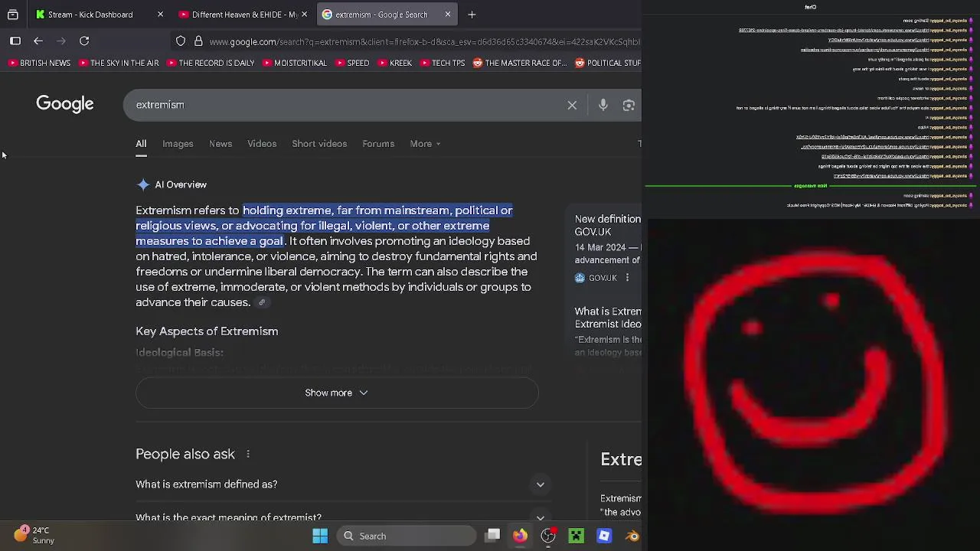Switch to News results
Viewport: 980px width, 551px height.
220,144
